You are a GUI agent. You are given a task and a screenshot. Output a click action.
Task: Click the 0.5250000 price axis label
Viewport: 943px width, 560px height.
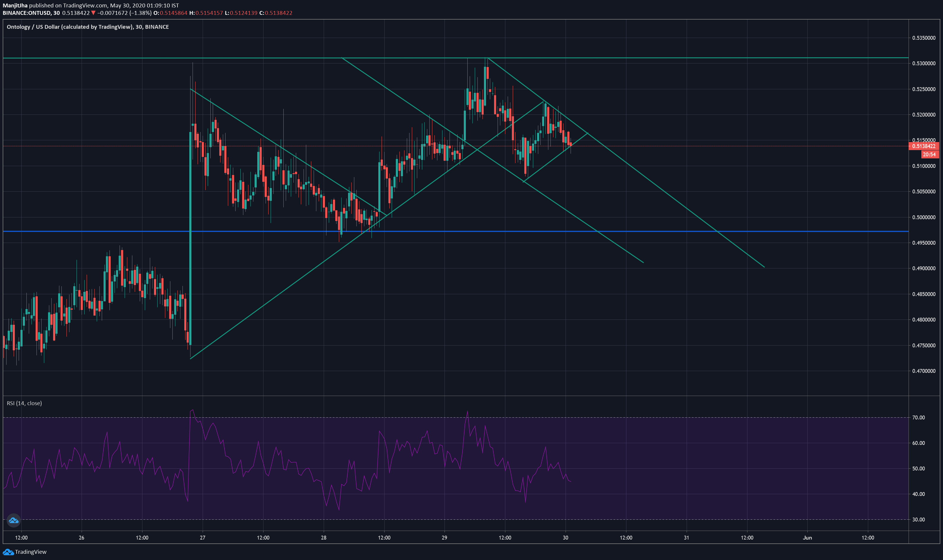[x=924, y=89]
